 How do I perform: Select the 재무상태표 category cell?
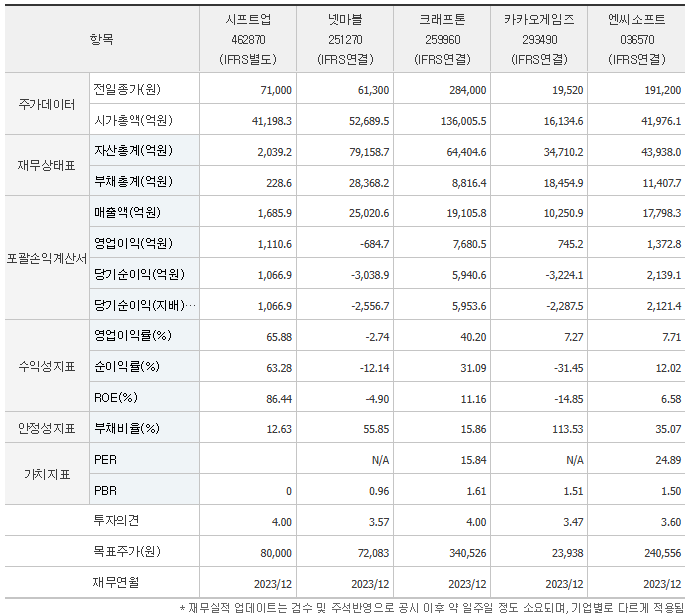point(47,166)
